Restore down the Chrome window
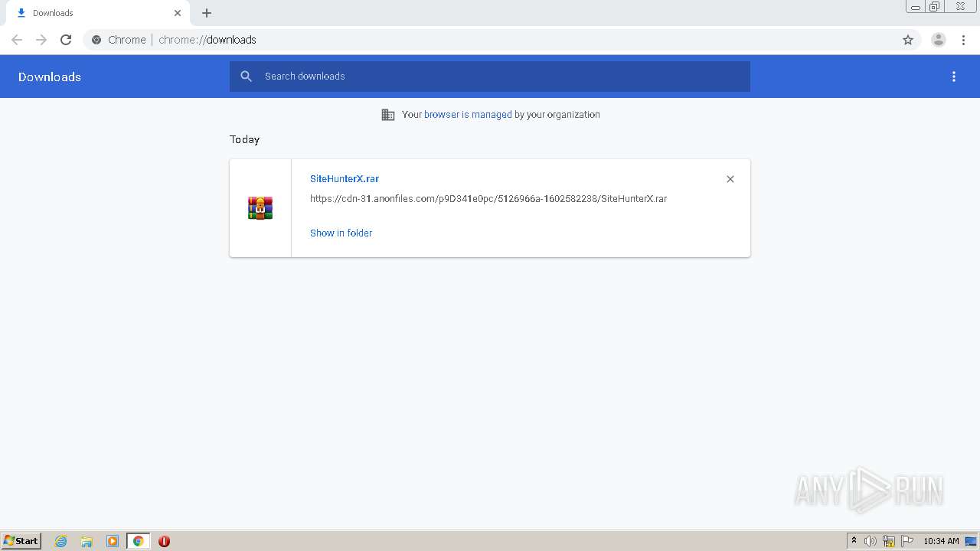The width and height of the screenshot is (980, 551). [x=935, y=7]
